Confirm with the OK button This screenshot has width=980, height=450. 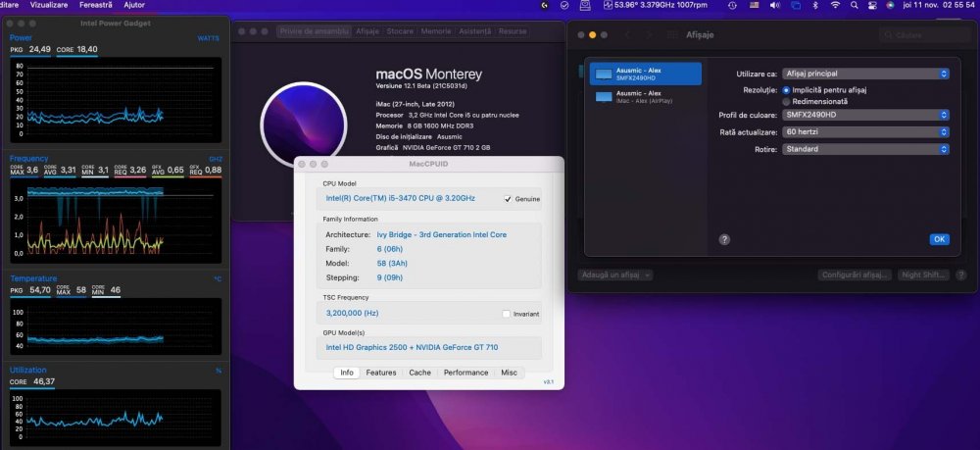tap(940, 239)
